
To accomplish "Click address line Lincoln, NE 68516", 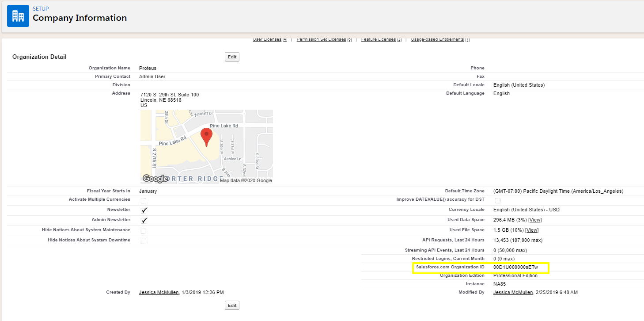I will click(x=161, y=100).
